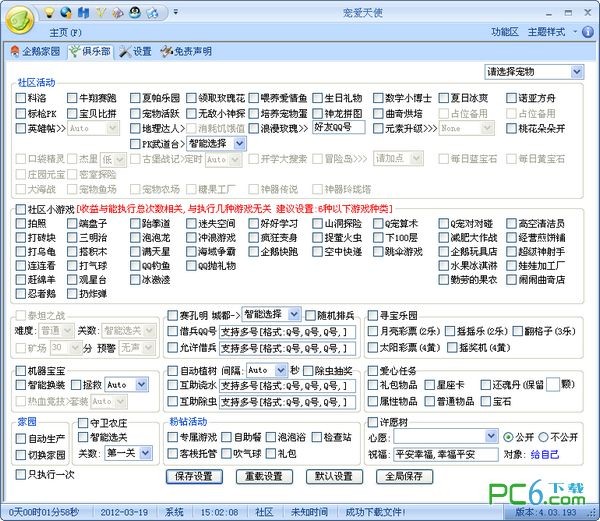
Task: Switch to the 免责声明 tab
Action: pos(186,51)
